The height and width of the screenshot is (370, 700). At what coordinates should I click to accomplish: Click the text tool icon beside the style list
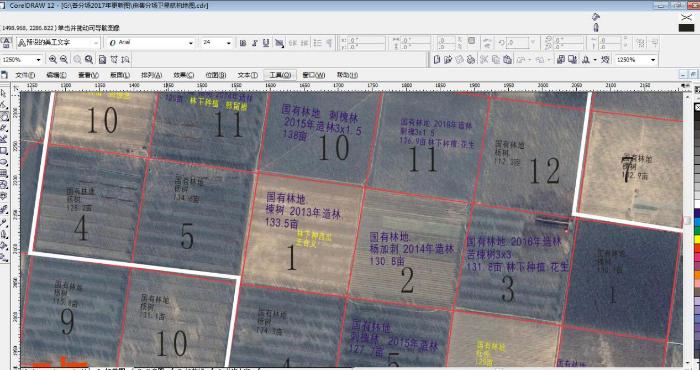(x=6, y=43)
